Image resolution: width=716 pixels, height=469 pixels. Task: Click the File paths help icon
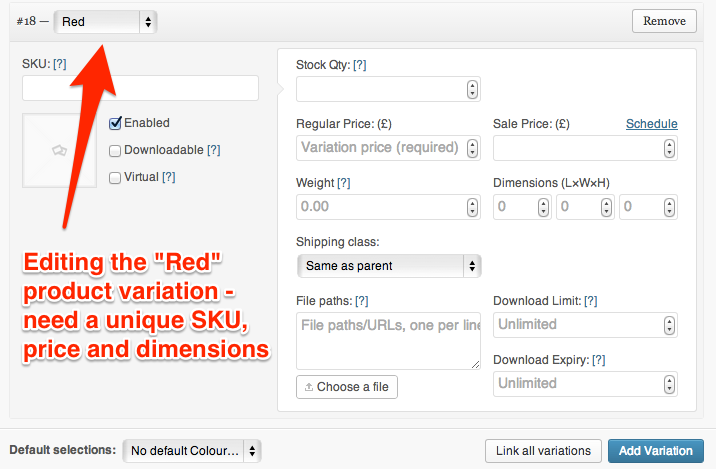coord(362,301)
